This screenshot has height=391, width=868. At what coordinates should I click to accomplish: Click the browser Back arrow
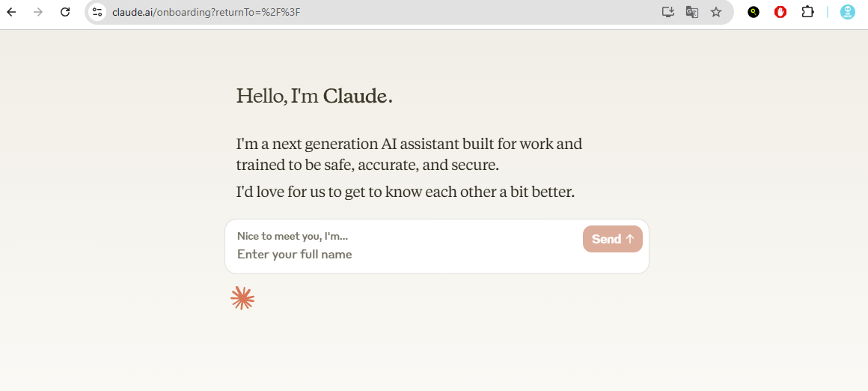pyautogui.click(x=11, y=12)
